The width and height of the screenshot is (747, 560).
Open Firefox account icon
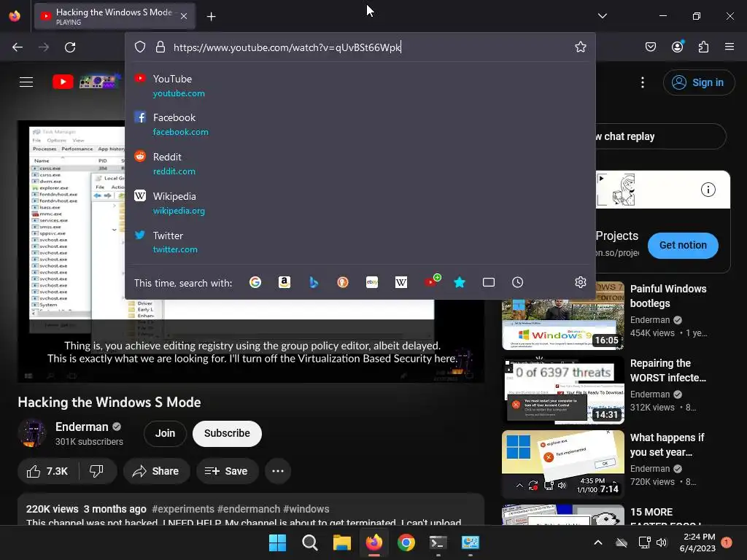pos(677,47)
